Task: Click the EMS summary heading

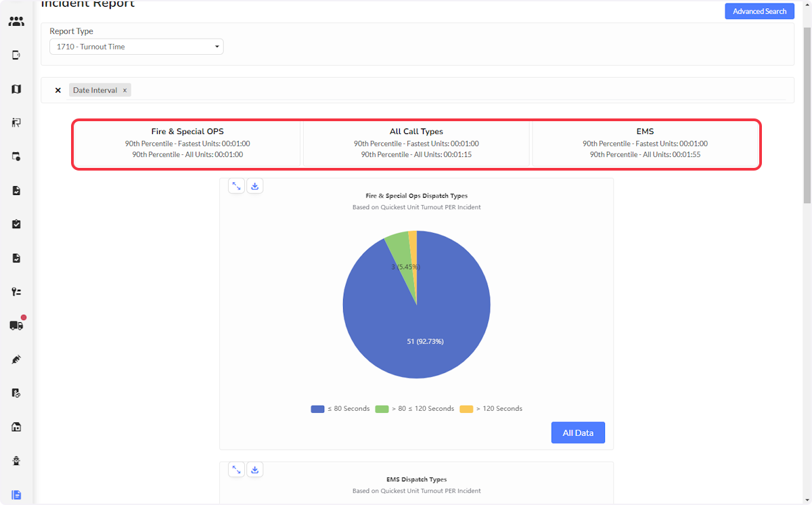Action: 645,131
